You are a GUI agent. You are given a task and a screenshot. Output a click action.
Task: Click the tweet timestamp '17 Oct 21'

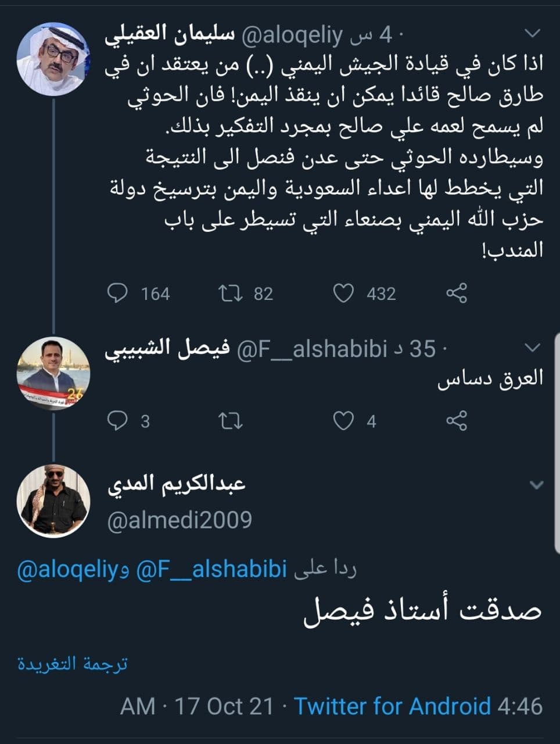pyautogui.click(x=224, y=706)
